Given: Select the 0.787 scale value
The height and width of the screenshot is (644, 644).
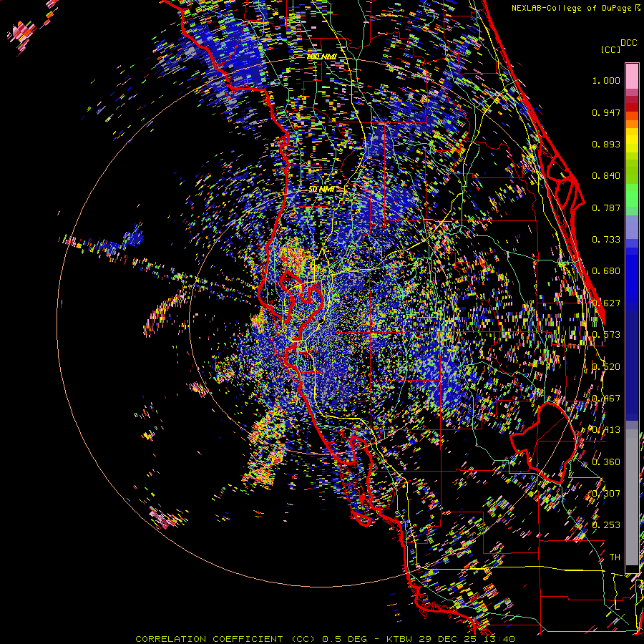Looking at the screenshot, I should click(x=606, y=208).
